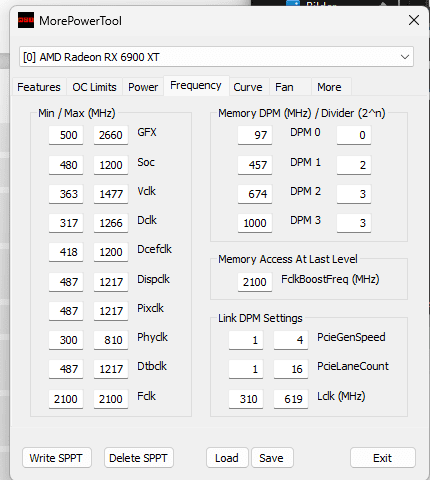Image resolution: width=430 pixels, height=480 pixels.
Task: Click the Exit button
Action: click(x=383, y=458)
